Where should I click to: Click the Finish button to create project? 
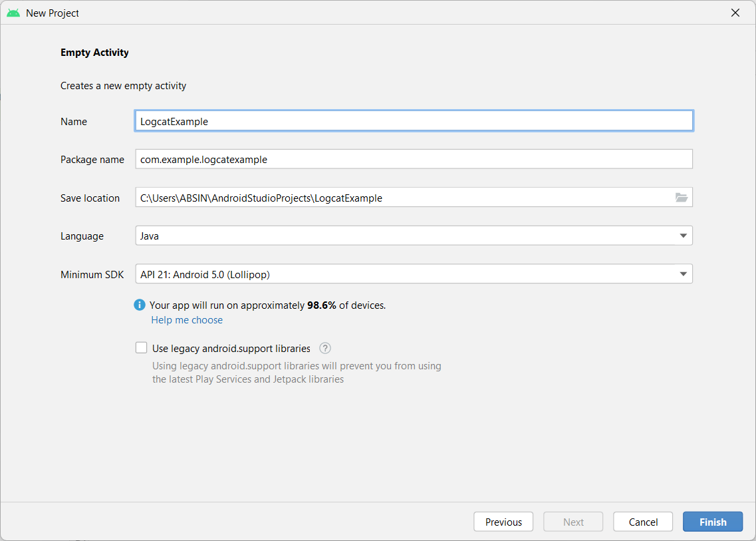[712, 522]
